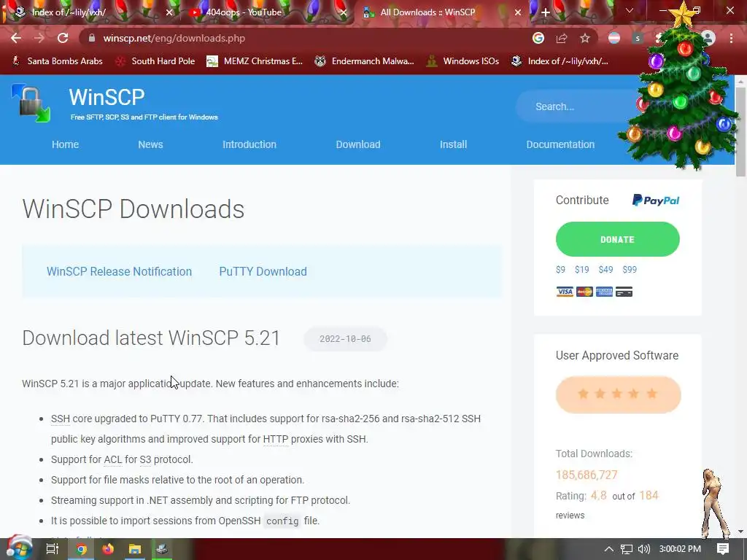Screen dimensions: 747x560
Task: Open File Explorer from the taskbar
Action: click(135, 550)
